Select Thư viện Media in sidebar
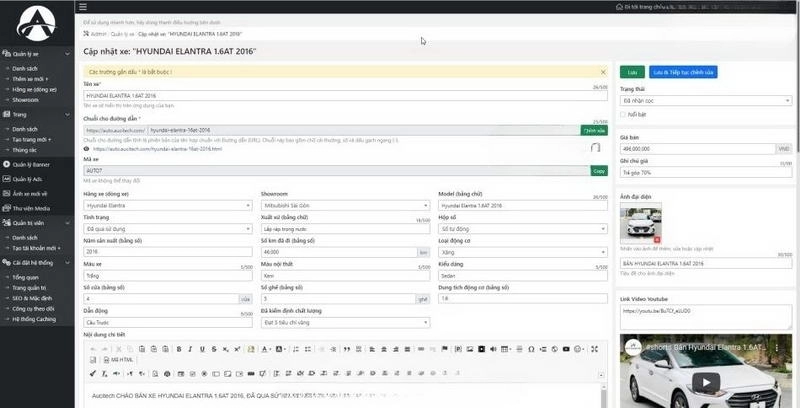The height and width of the screenshot is (408, 800). tap(33, 208)
